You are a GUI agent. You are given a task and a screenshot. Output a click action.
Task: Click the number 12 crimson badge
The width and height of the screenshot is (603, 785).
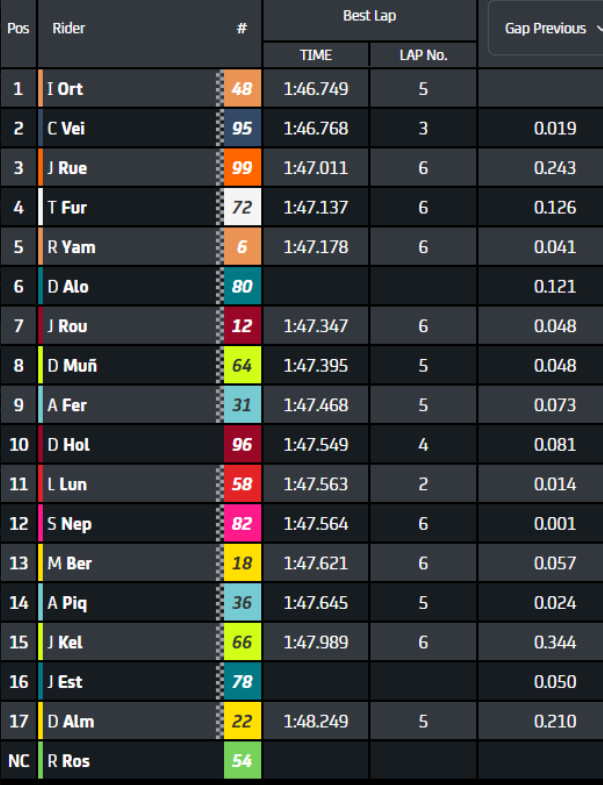pos(242,326)
